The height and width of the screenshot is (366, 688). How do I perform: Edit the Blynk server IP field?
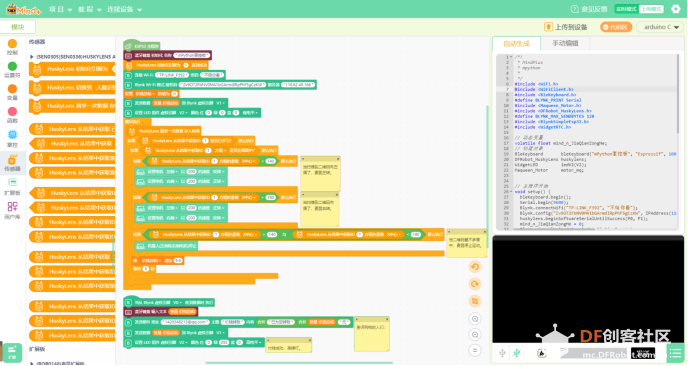coord(297,84)
